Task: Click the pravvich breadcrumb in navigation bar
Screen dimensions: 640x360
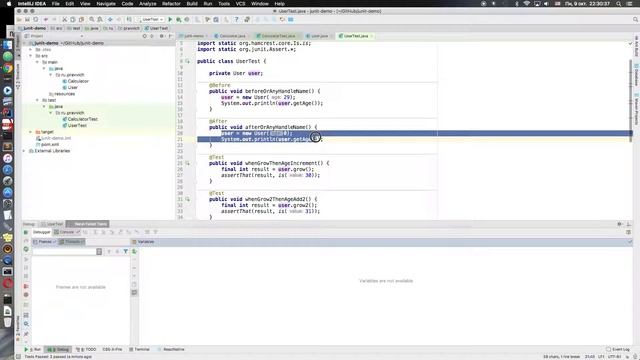Action: tap(129, 28)
